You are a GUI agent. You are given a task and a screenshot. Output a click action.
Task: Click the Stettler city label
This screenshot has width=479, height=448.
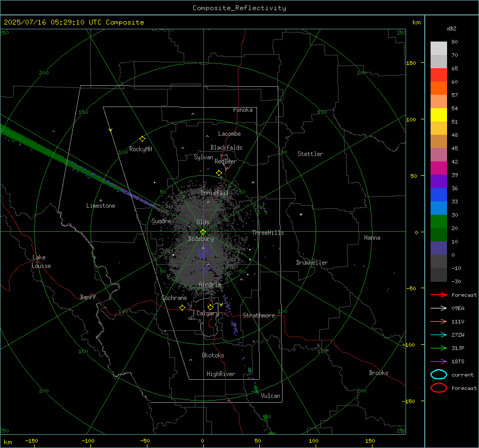point(310,154)
